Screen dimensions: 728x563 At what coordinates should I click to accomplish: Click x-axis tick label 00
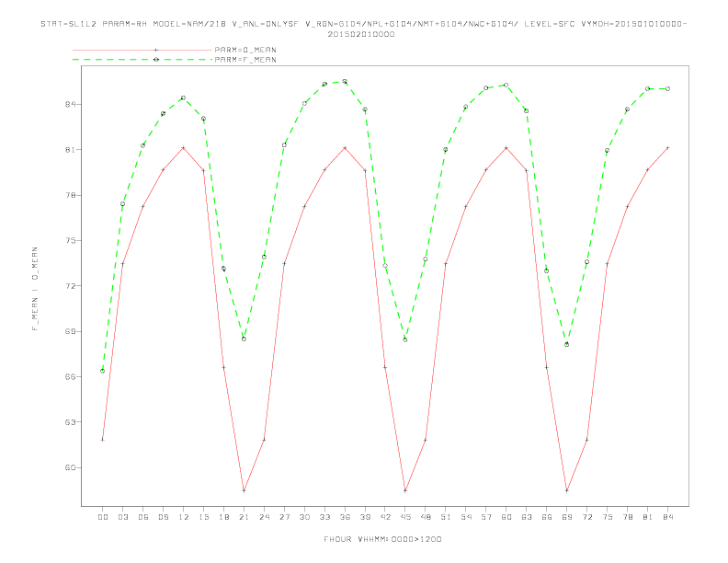point(103,517)
